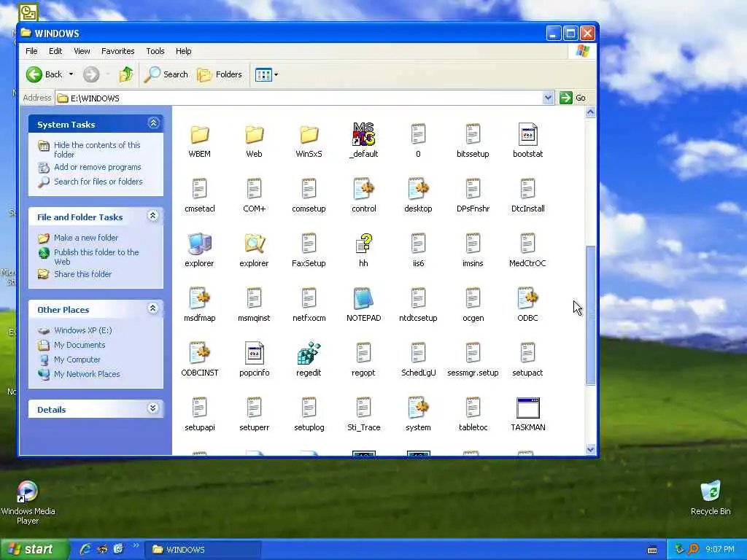Open the Help menu
This screenshot has height=560, width=747.
coord(183,51)
